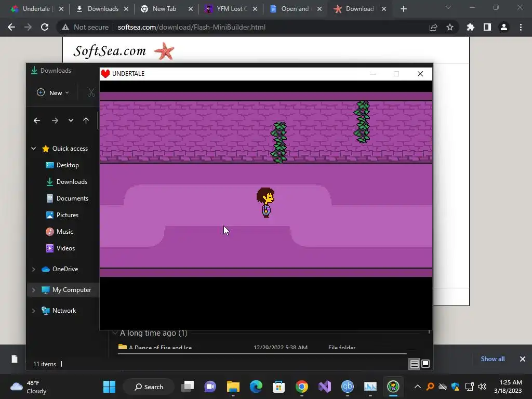
Task: Switch Explorer to details view
Action: [x=414, y=364]
